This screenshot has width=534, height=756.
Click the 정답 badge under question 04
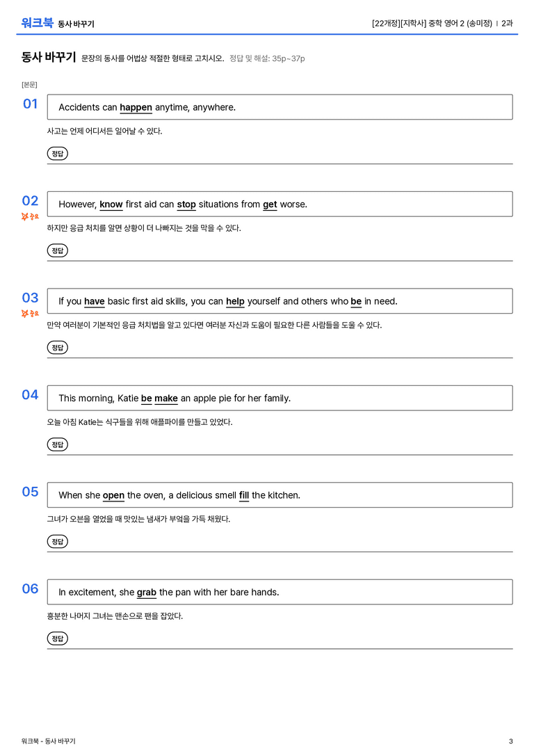(57, 444)
